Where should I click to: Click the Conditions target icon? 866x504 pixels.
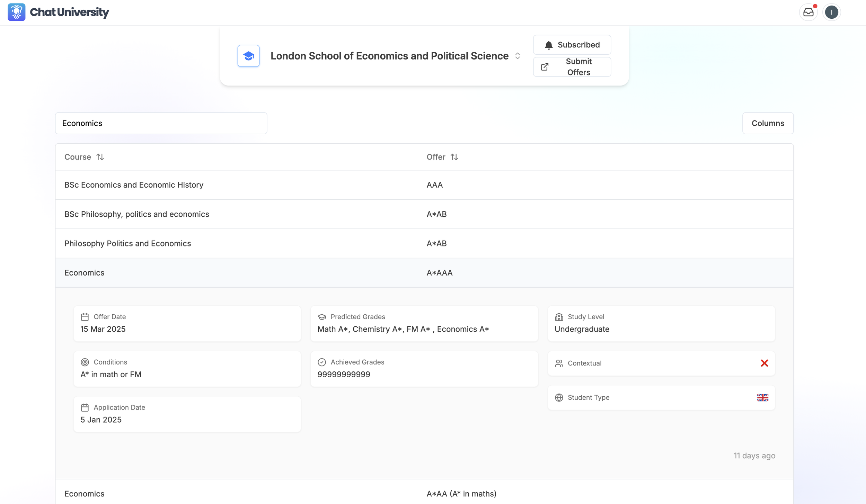(x=85, y=362)
